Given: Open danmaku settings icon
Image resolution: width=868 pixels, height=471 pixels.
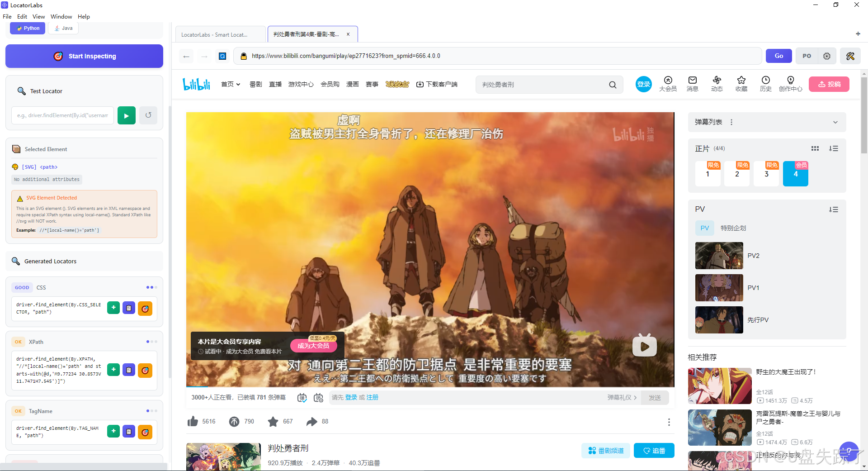Looking at the screenshot, I should pos(318,398).
